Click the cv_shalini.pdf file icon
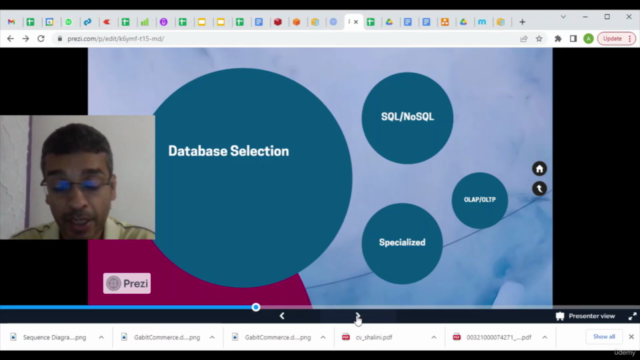This screenshot has width=640, height=360. (x=346, y=337)
